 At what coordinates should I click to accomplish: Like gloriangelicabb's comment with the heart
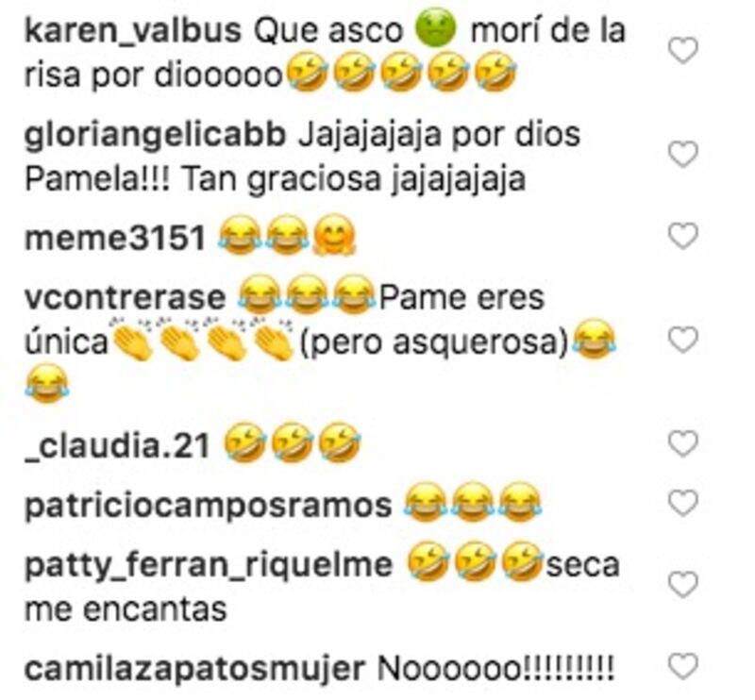pos(683,155)
